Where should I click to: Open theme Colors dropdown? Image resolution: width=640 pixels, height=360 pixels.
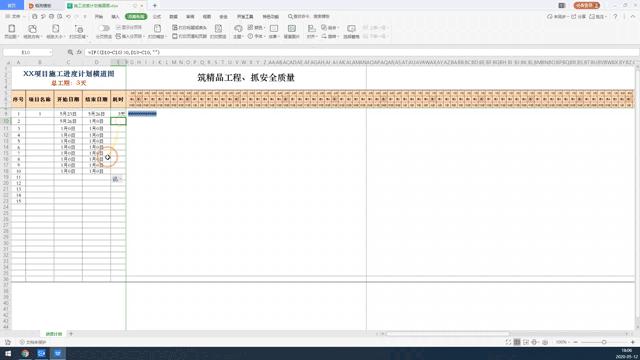(x=256, y=27)
